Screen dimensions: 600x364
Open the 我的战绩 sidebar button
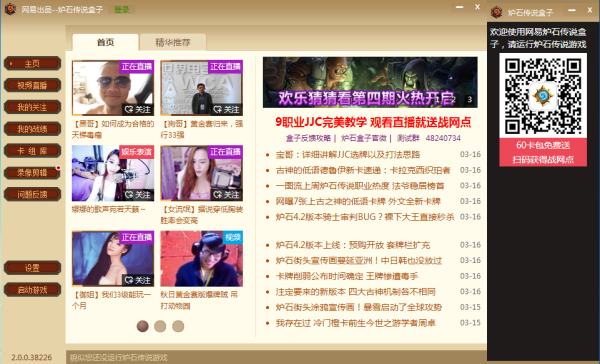pos(32,129)
